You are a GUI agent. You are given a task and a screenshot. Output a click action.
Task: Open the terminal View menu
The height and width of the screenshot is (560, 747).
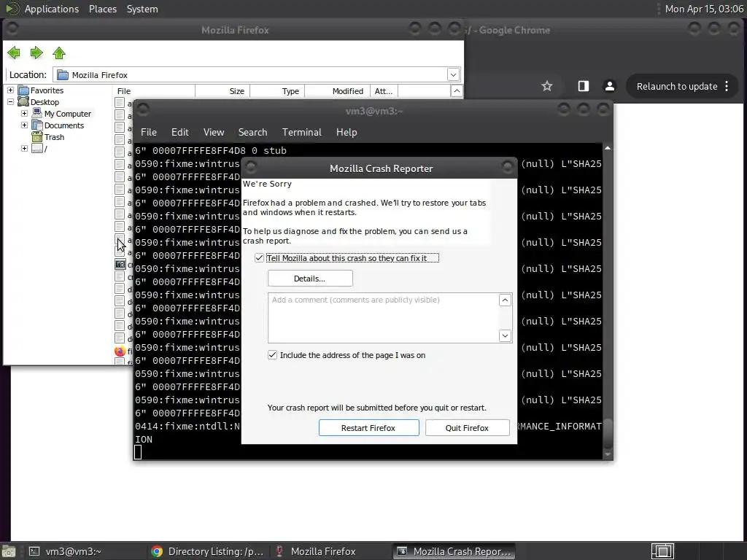214,133
